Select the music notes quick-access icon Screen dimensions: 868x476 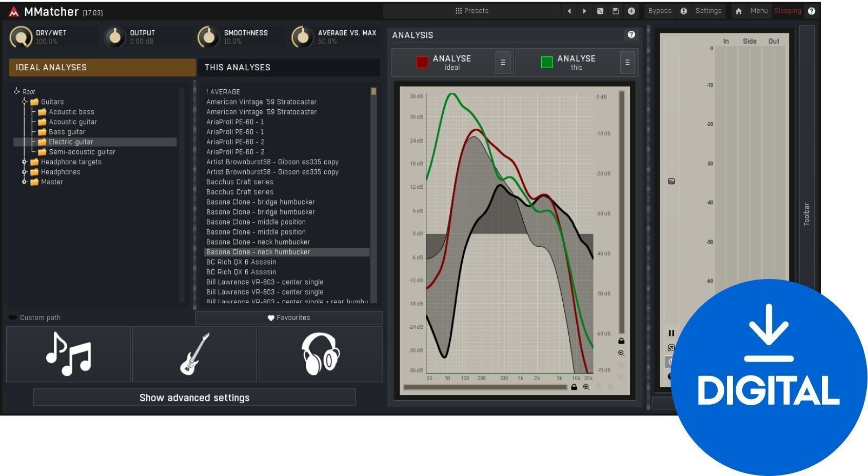click(68, 354)
